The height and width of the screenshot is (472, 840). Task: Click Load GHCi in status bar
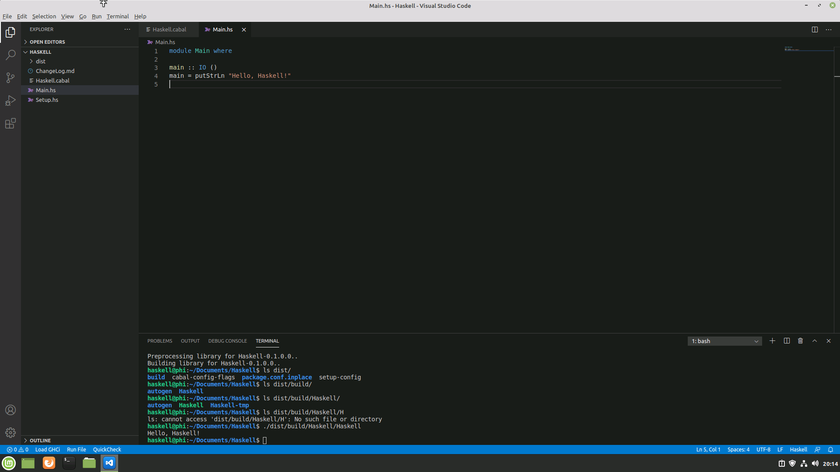(47, 449)
